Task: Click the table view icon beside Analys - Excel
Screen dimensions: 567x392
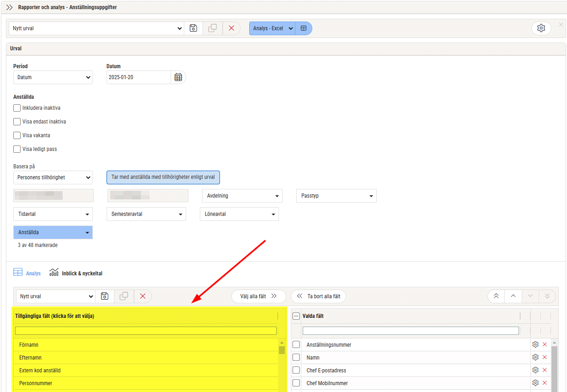Action: coord(304,28)
